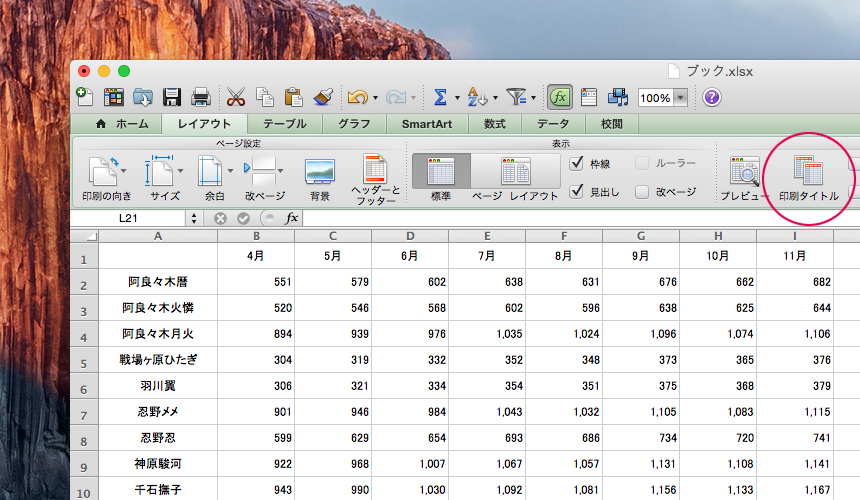Viewport: 860px width, 500px height.
Task: Open the 100% zoom dropdown
Action: (681, 98)
